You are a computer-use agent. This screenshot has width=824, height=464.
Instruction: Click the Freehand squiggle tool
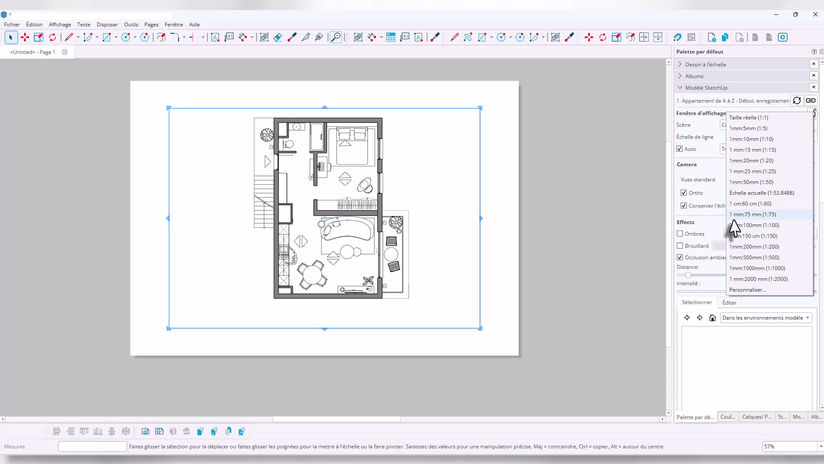[468, 37]
